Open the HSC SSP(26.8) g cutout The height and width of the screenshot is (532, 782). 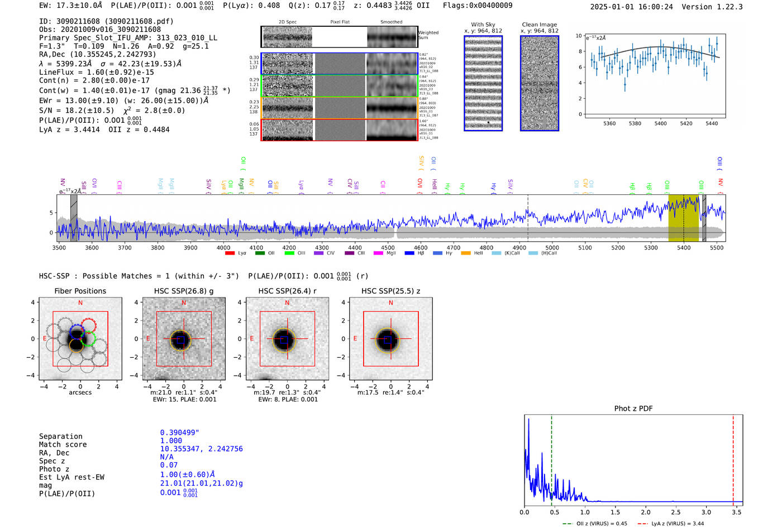point(184,339)
